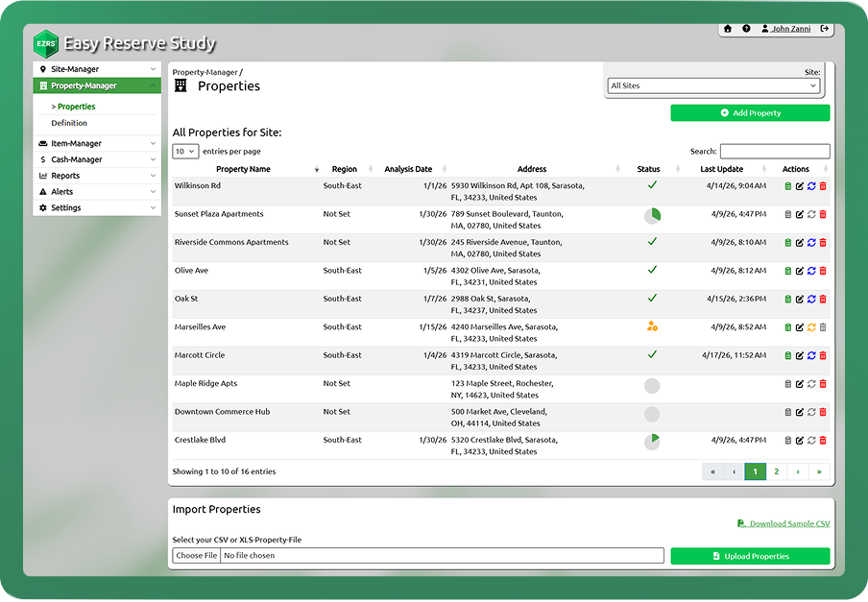Edit the Sunset Plaza Apartments row

pos(800,215)
